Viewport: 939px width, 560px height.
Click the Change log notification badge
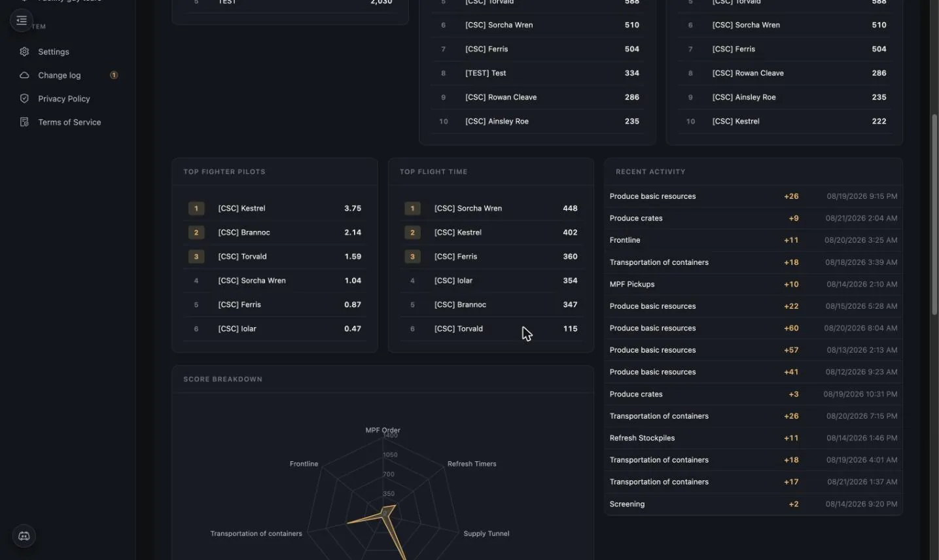click(x=114, y=75)
